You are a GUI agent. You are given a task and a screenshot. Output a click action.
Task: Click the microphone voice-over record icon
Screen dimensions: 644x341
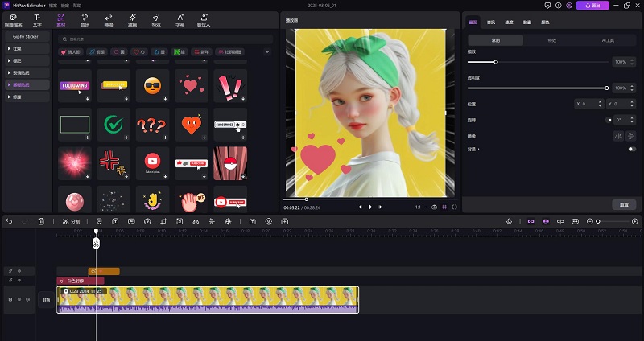509,221
